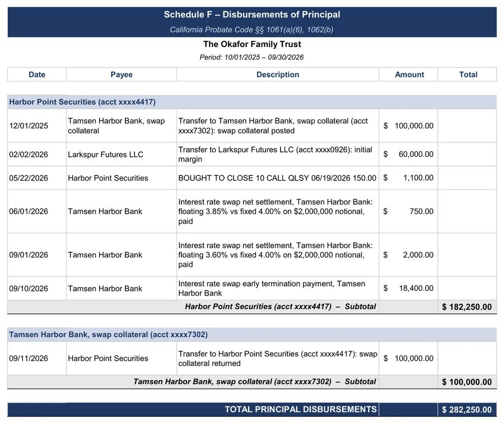
Task: Click the Amount column header
Action: coord(409,75)
